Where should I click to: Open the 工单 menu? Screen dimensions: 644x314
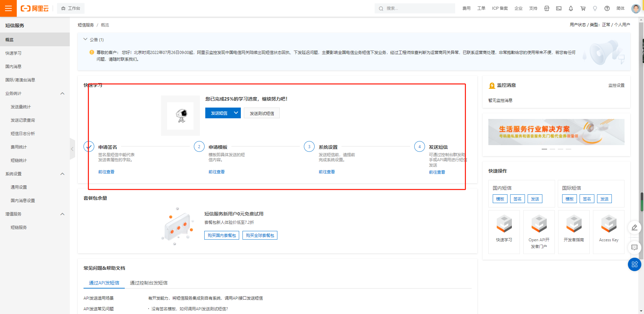[481, 8]
